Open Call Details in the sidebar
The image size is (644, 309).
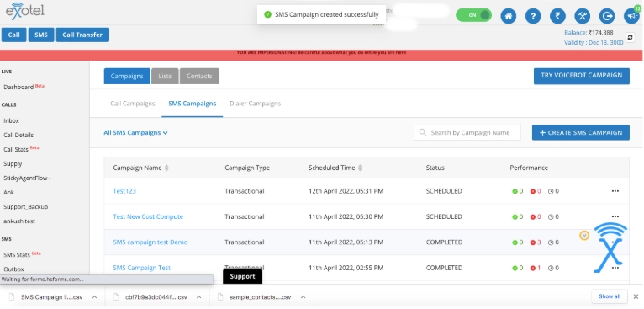click(x=18, y=135)
